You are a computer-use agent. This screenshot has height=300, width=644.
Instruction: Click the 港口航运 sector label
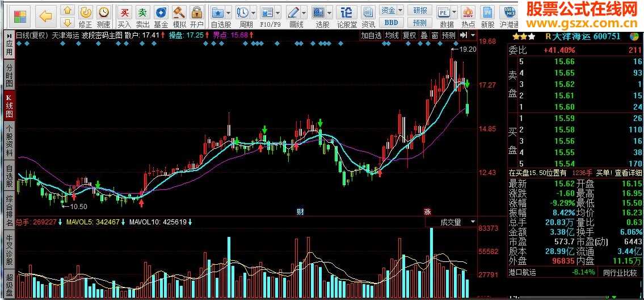(x=523, y=272)
